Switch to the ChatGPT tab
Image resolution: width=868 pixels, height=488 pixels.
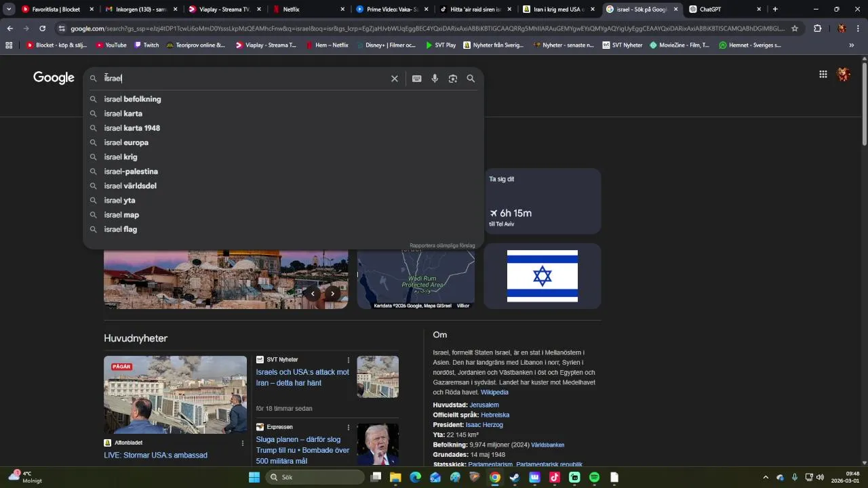click(x=725, y=9)
